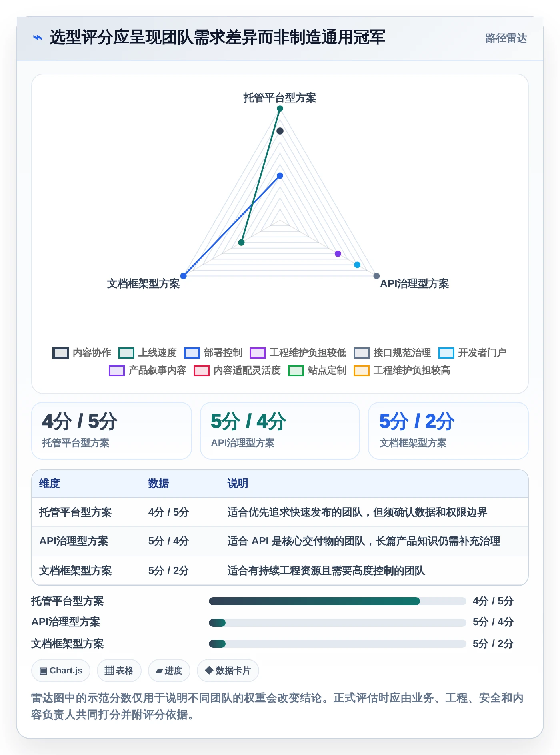Screen dimensions: 560x755
Task: Click the blue data point at 文档框架型方案 corner
Action: click(184, 276)
